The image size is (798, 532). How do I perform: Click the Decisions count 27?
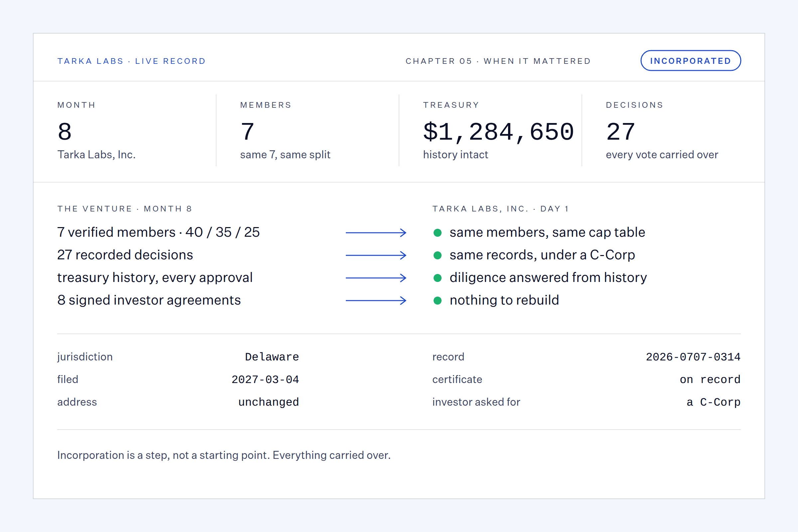tap(620, 132)
